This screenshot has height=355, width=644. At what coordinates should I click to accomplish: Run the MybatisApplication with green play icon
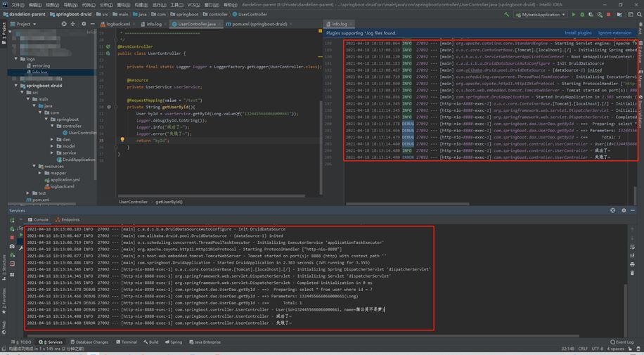pos(574,14)
